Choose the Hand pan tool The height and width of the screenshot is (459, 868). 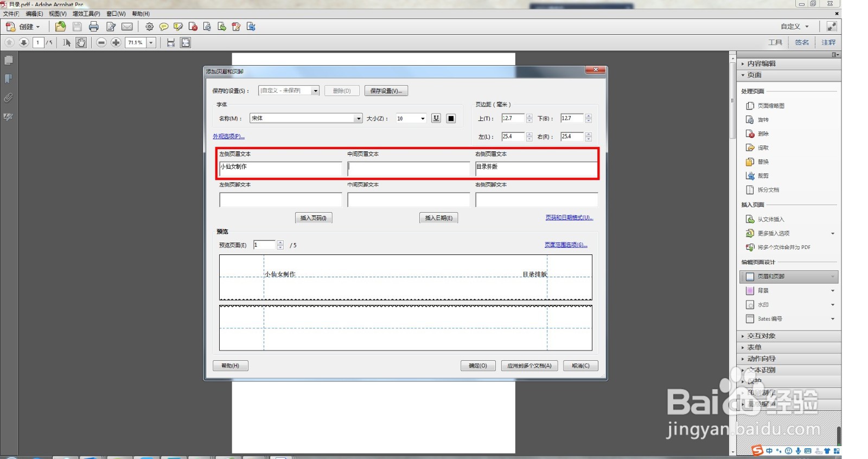click(81, 42)
